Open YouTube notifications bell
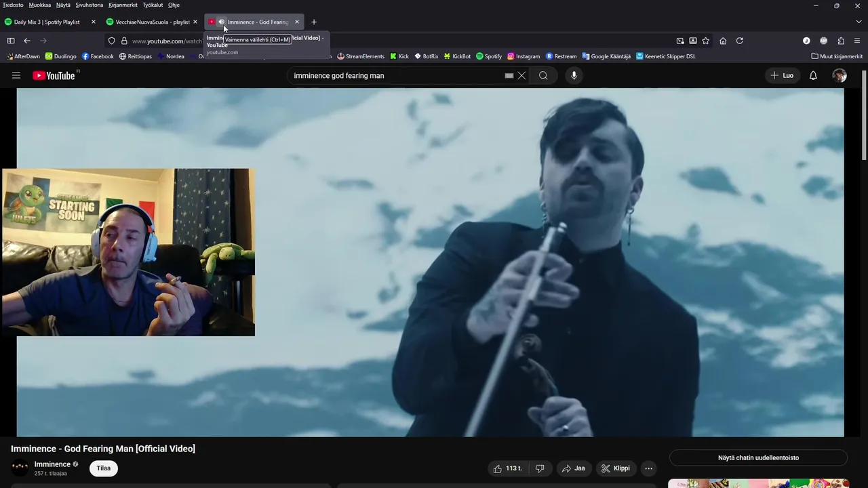This screenshot has height=488, width=868. click(x=813, y=75)
